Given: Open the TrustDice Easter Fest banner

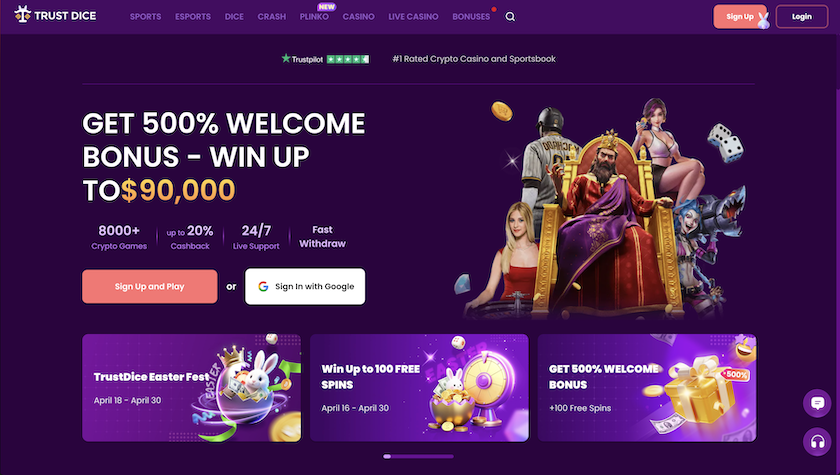Looking at the screenshot, I should click(x=192, y=388).
